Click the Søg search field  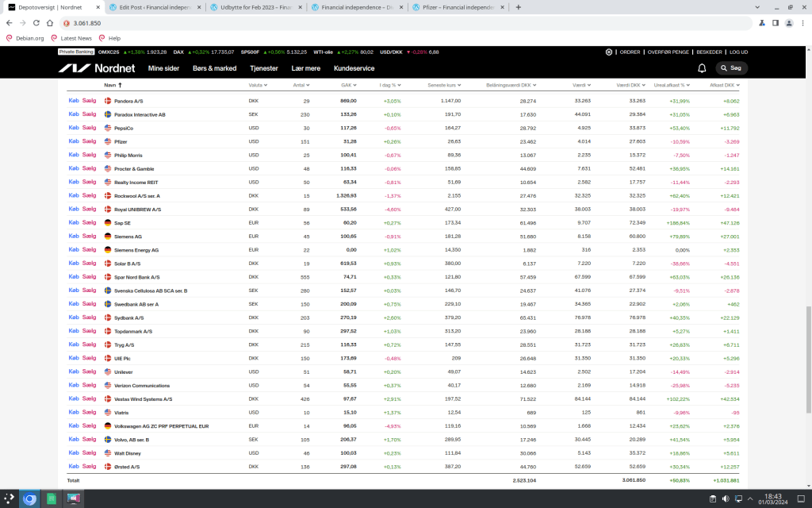click(x=731, y=68)
